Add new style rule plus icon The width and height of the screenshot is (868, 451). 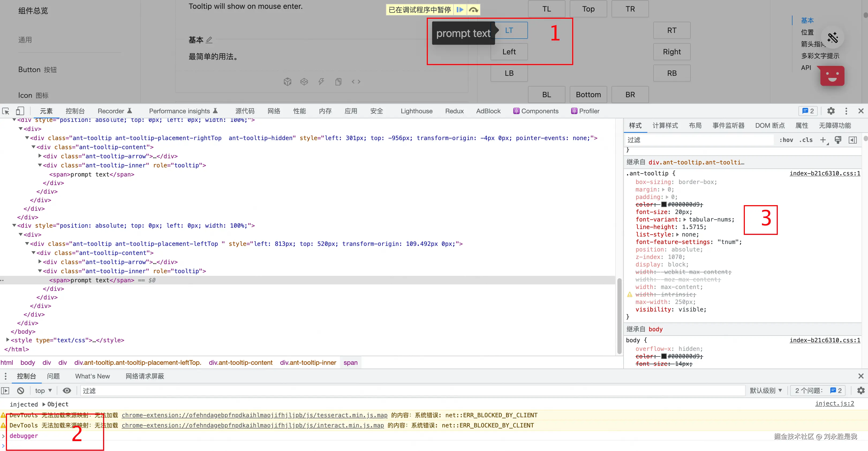[x=823, y=140]
